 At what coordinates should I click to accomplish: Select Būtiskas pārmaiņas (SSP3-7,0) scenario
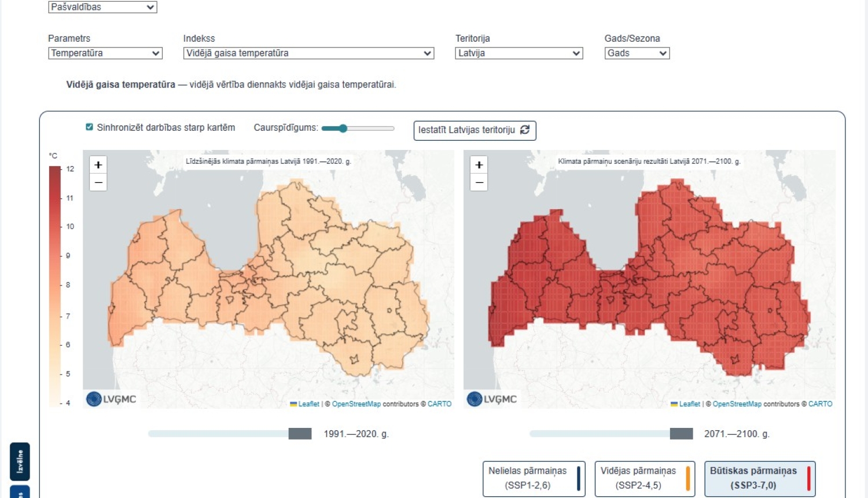760,478
